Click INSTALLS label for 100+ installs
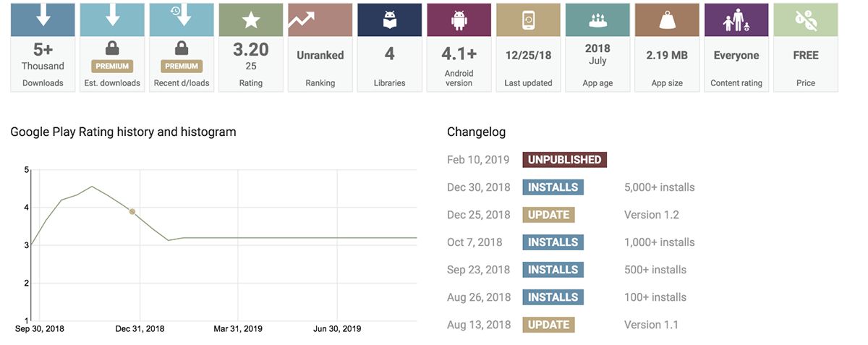868x345 pixels. tap(553, 297)
